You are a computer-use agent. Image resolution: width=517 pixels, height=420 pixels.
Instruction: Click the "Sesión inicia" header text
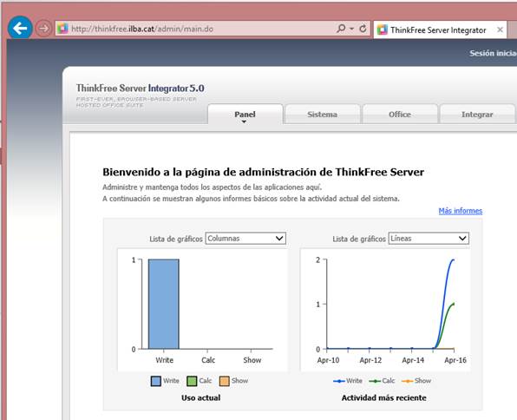pyautogui.click(x=493, y=53)
